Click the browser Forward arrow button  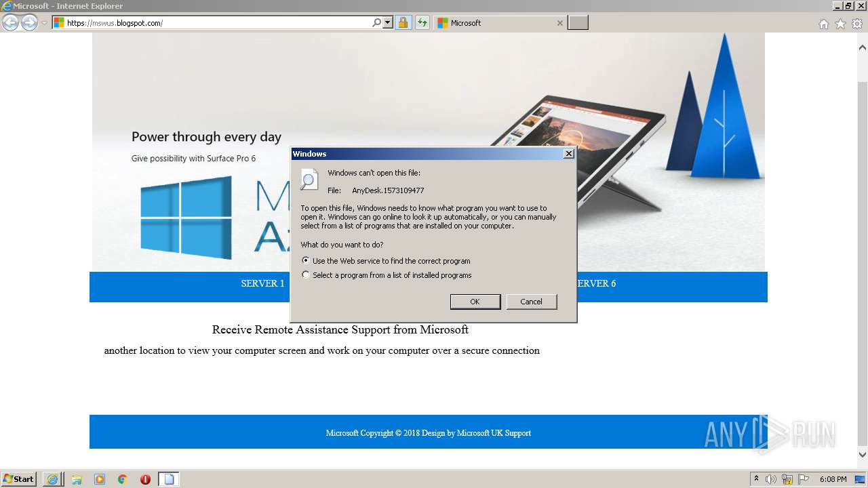29,23
